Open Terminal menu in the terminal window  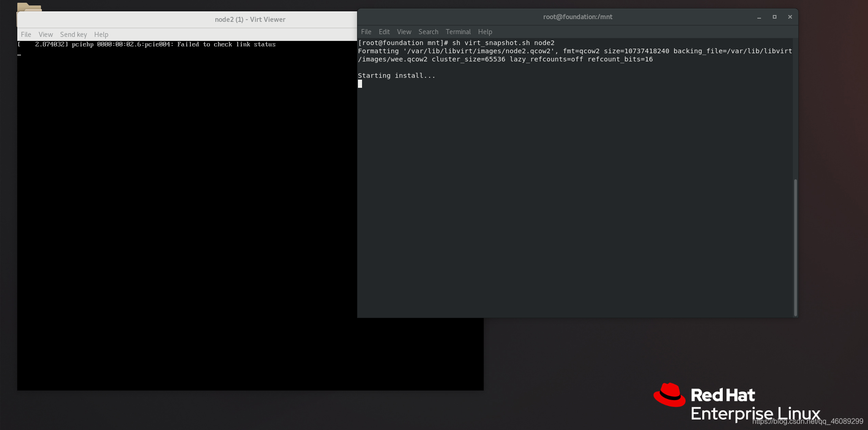point(458,32)
